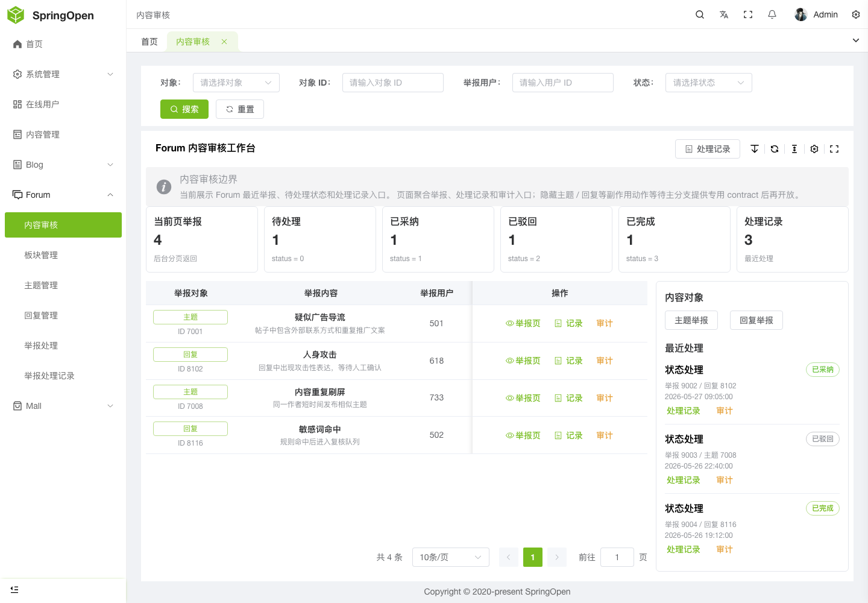The height and width of the screenshot is (603, 868).
Task: Click the row height adjust icon
Action: pos(794,149)
